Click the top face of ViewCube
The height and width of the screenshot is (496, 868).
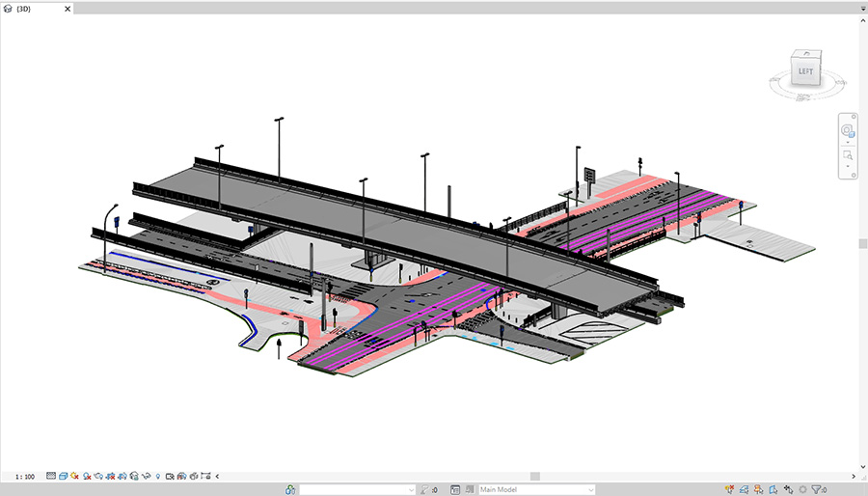coord(807,54)
